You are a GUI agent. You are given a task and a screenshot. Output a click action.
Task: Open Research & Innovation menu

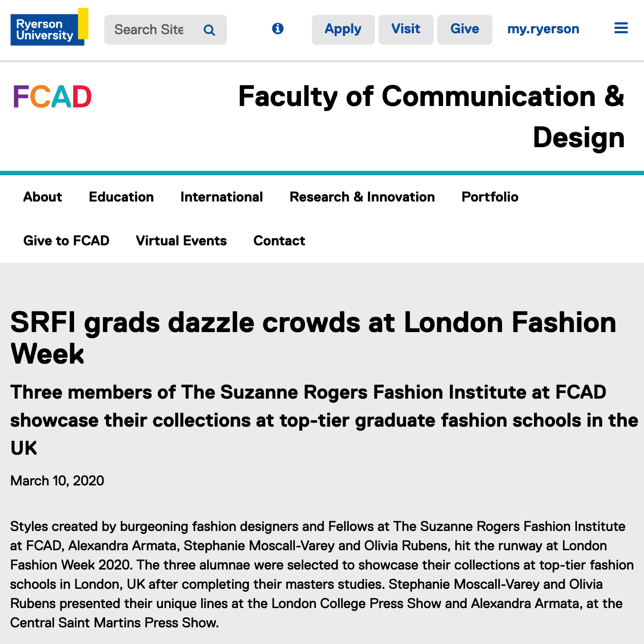click(x=362, y=197)
